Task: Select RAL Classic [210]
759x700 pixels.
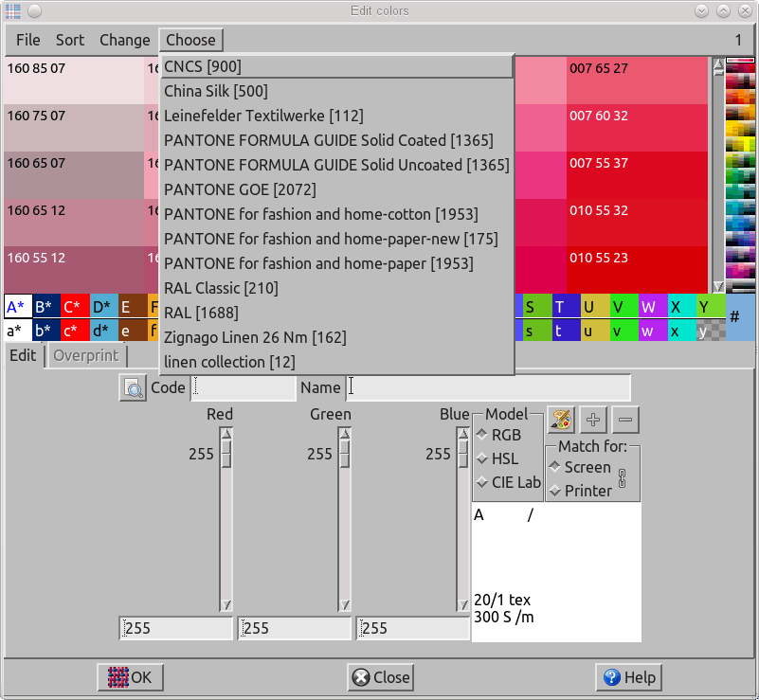Action: (337, 288)
